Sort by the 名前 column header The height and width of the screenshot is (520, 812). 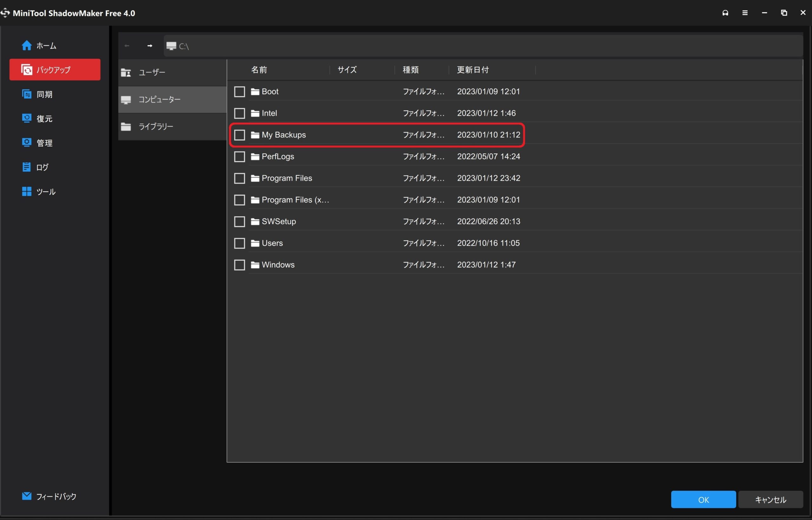(x=259, y=69)
